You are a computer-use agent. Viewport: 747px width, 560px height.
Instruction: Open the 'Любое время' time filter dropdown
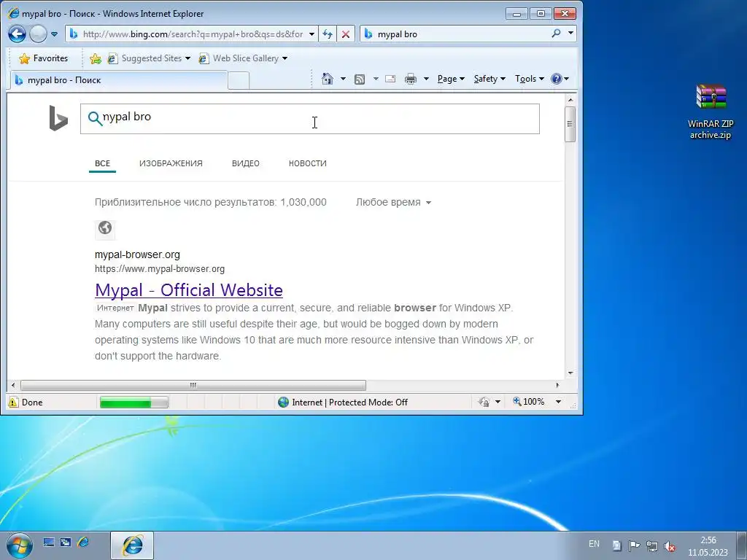(x=393, y=203)
